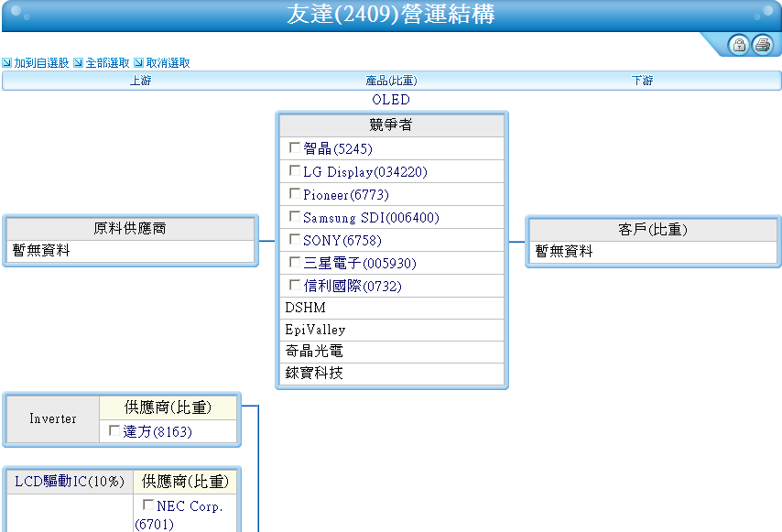Open the 信利國際(0732) link
782x532 pixels.
[x=353, y=287]
